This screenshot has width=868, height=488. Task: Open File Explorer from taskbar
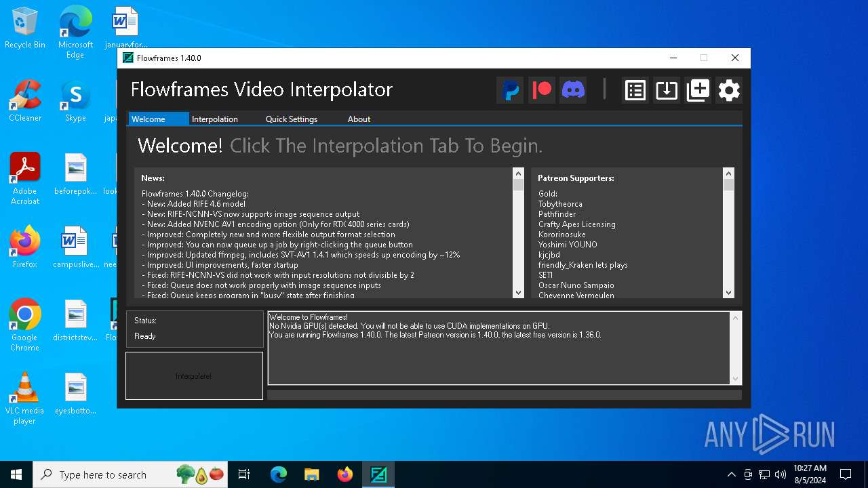click(312, 474)
